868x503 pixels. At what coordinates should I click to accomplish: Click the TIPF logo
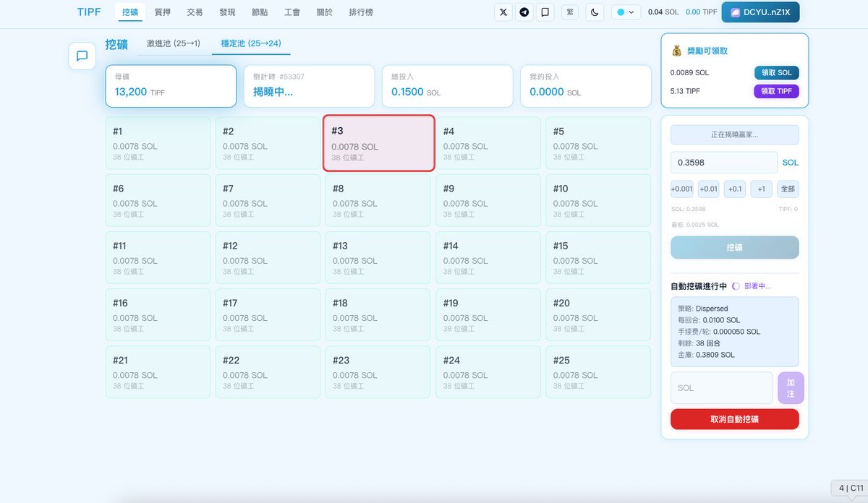(89, 12)
